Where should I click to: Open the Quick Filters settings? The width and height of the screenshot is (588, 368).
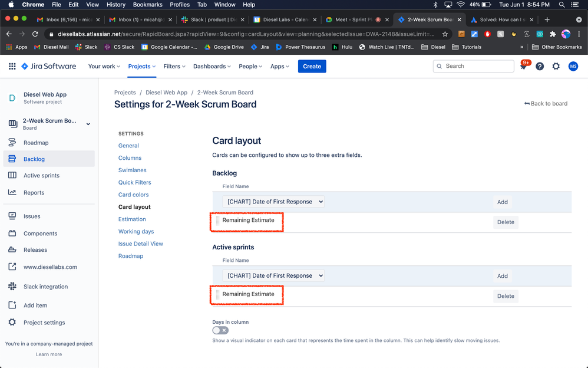[134, 182]
